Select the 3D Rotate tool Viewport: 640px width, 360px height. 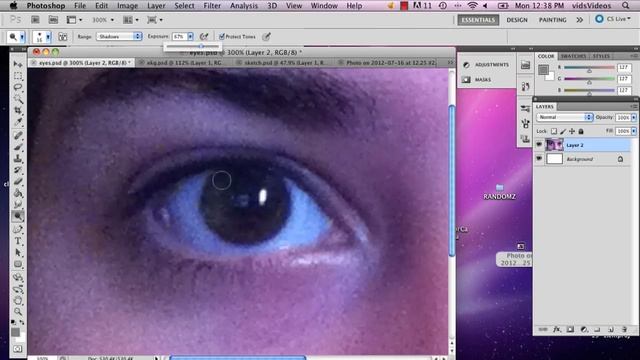(x=18, y=278)
